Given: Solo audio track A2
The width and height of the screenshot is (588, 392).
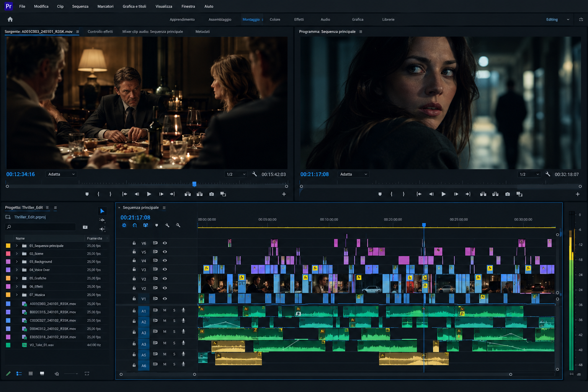Looking at the screenshot, I should pos(174,321).
